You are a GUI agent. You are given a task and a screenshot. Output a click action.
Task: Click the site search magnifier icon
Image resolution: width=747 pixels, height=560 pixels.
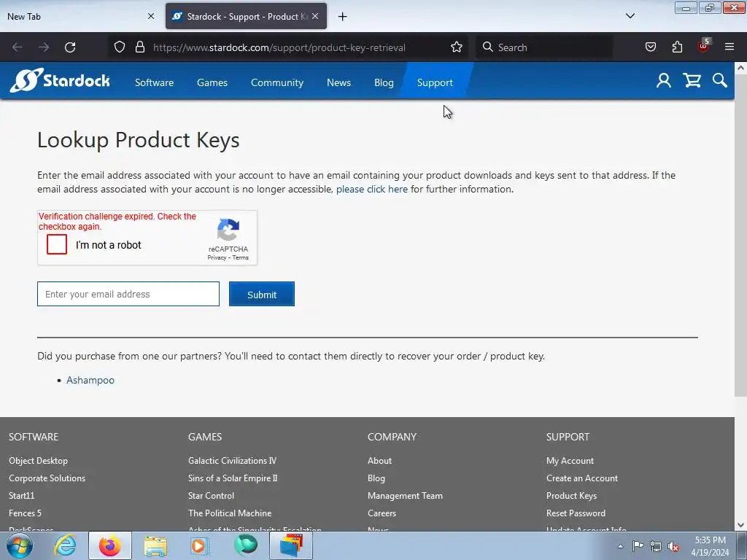click(x=720, y=80)
